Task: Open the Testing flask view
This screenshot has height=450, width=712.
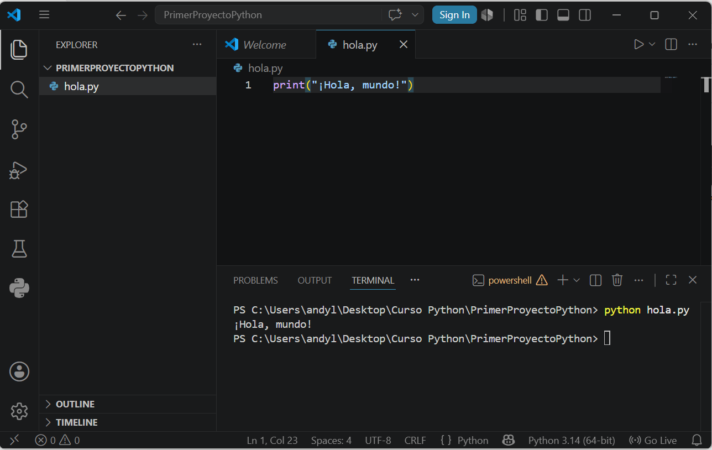Action: click(19, 249)
